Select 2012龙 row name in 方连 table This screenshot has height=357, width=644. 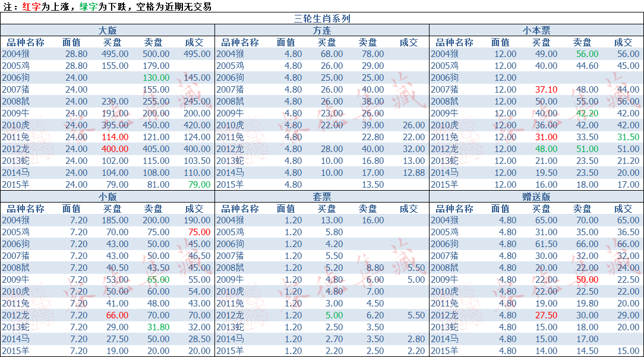231,149
